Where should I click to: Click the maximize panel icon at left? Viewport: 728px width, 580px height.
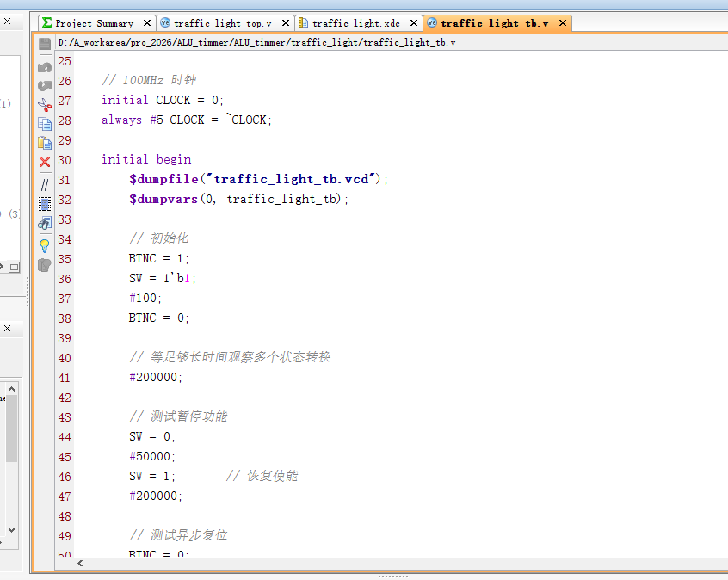pos(15,267)
